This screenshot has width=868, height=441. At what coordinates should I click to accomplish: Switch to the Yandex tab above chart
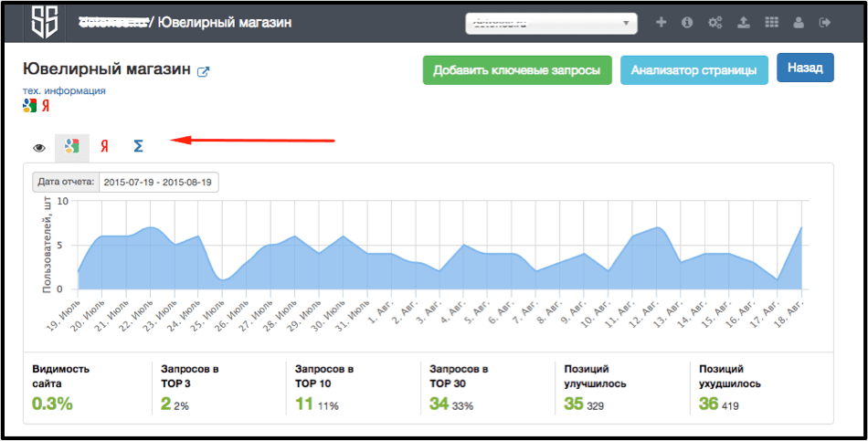[x=105, y=146]
